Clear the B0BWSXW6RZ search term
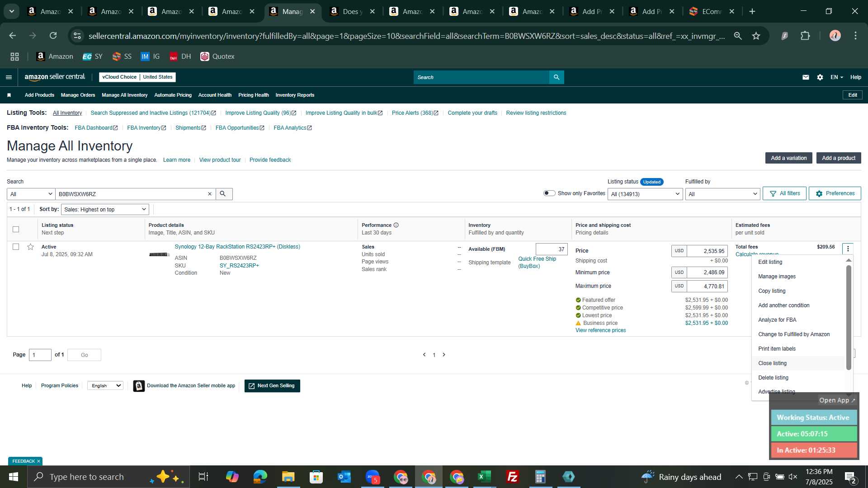The image size is (868, 488). [x=210, y=194]
